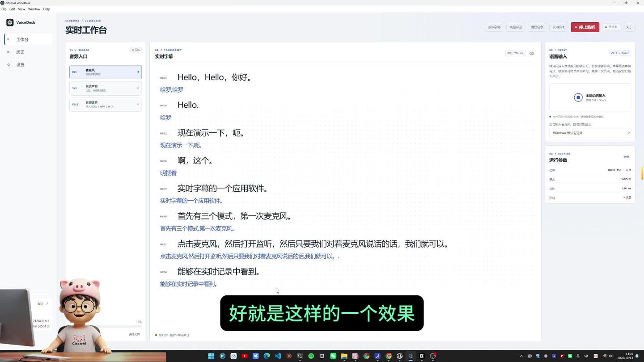Open the File menu
The image size is (644, 362).
pyautogui.click(x=4, y=9)
